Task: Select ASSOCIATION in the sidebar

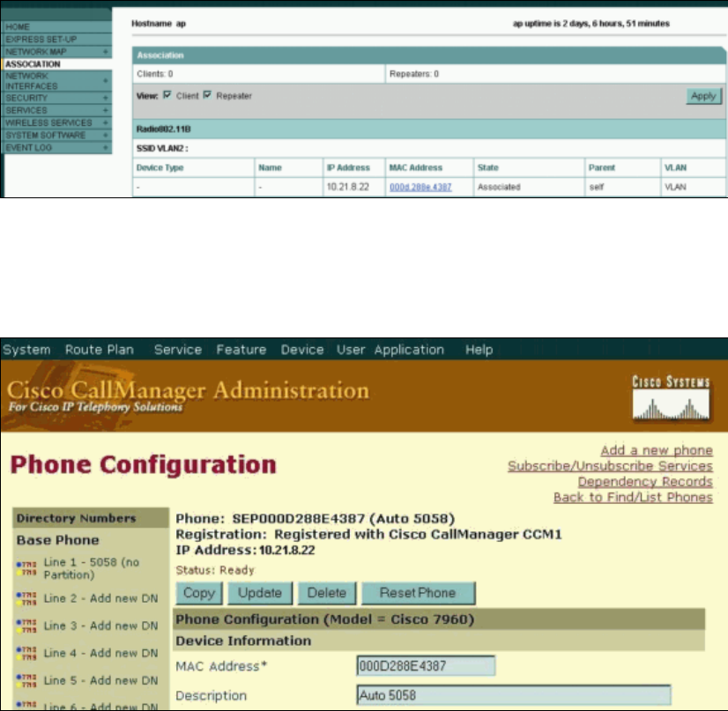Action: (x=33, y=64)
